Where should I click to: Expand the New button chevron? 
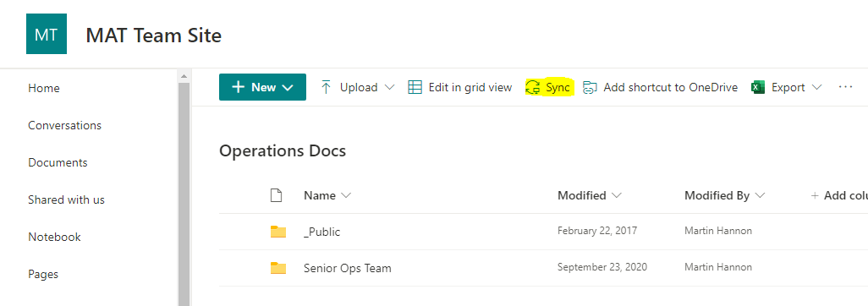pyautogui.click(x=288, y=87)
